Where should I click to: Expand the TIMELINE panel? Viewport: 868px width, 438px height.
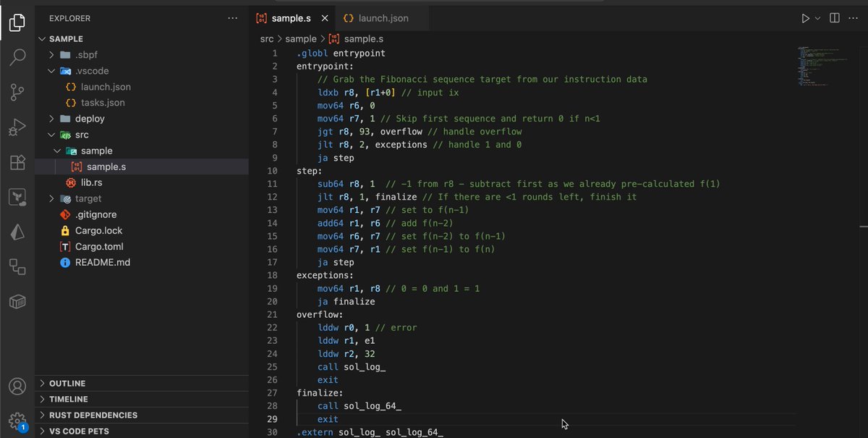pos(142,400)
